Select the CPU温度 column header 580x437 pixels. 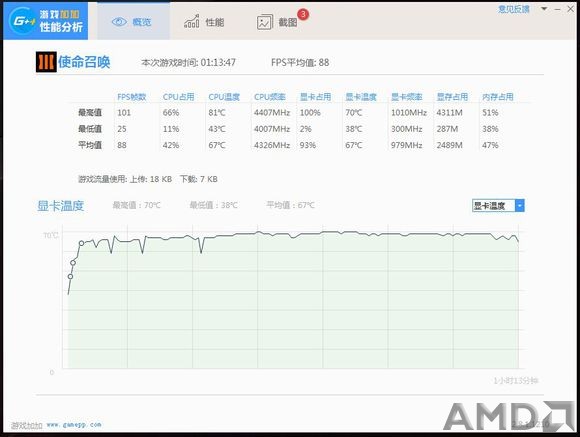click(x=224, y=97)
